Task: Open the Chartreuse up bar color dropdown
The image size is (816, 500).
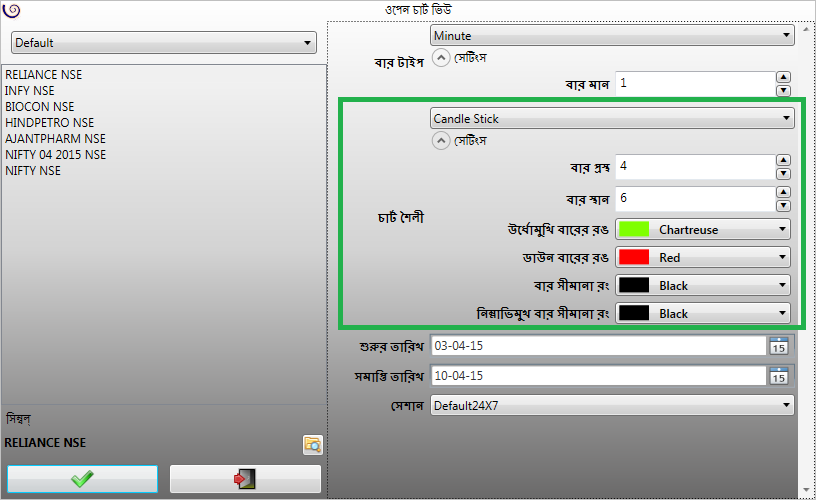Action: [x=703, y=229]
